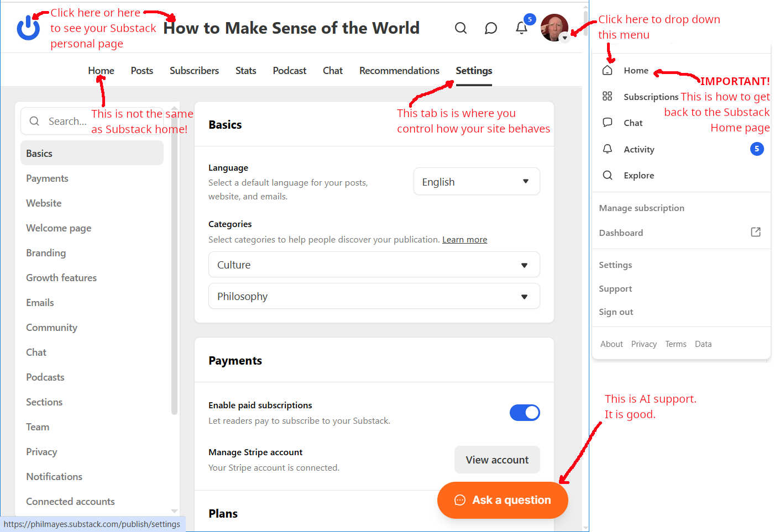Open search with the magnifier icon in header

[461, 28]
